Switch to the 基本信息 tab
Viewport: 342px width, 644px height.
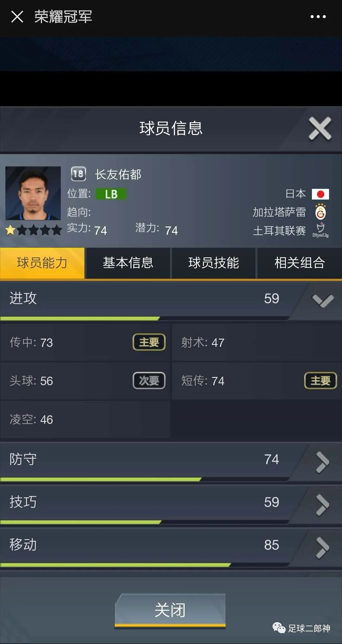click(x=128, y=263)
